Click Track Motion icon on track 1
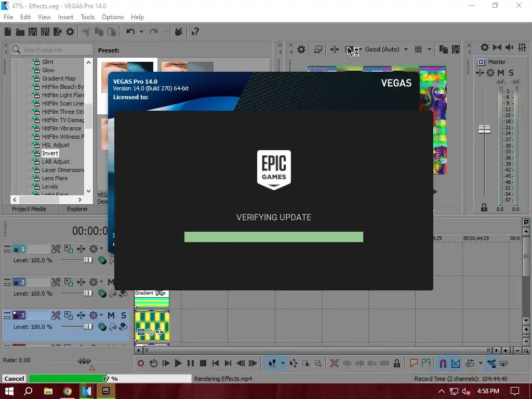Image resolution: width=532 pixels, height=399 pixels. 69,249
